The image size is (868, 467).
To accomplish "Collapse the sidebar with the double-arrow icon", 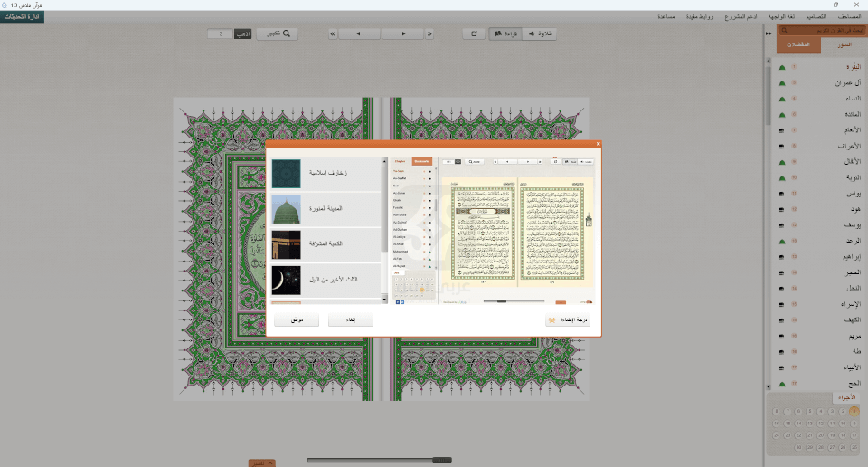I will tap(769, 33).
